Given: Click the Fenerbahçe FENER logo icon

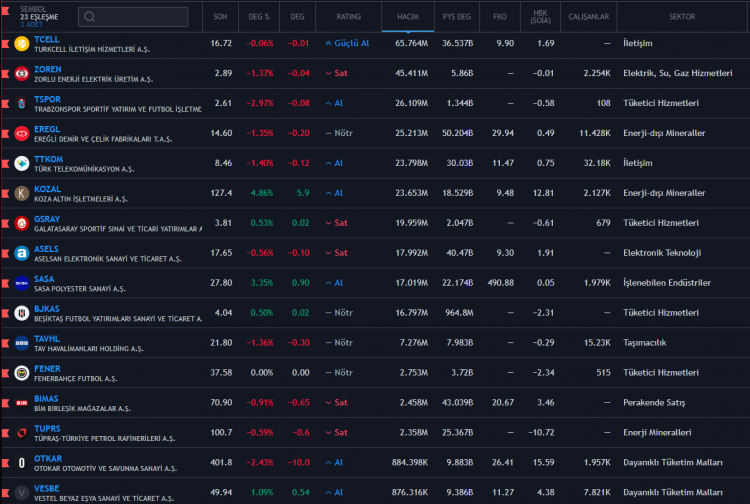Looking at the screenshot, I should coord(22,373).
